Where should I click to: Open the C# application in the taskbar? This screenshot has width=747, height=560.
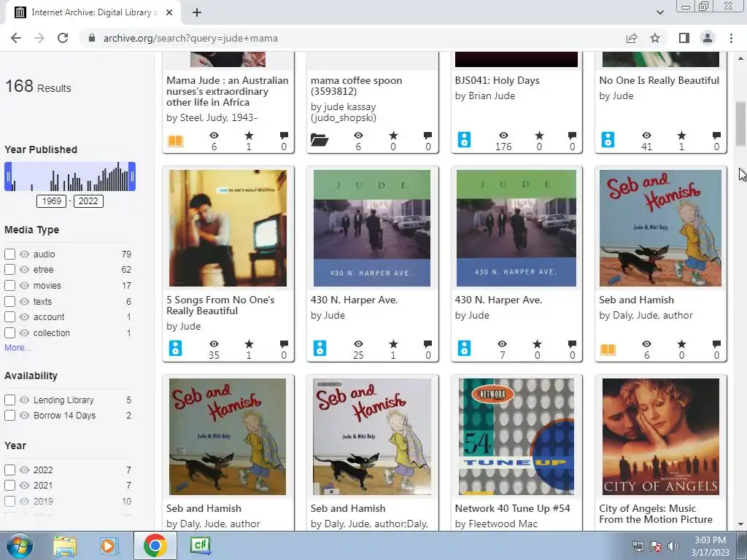coord(200,545)
